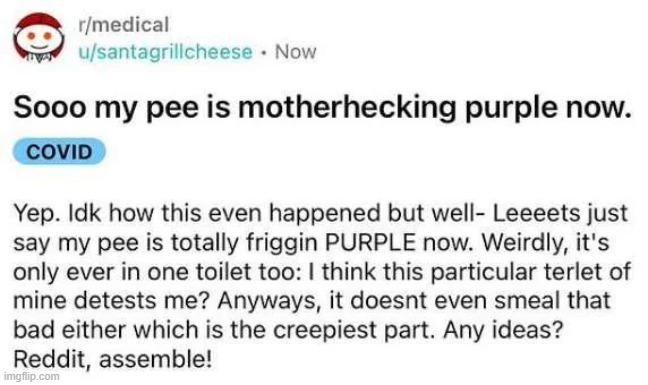Filter by the COVID flair tag
Viewport: 648px width, 385px height.
coord(59,152)
